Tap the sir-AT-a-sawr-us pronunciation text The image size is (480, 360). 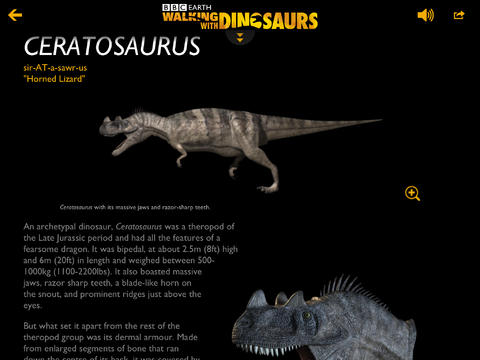55,68
